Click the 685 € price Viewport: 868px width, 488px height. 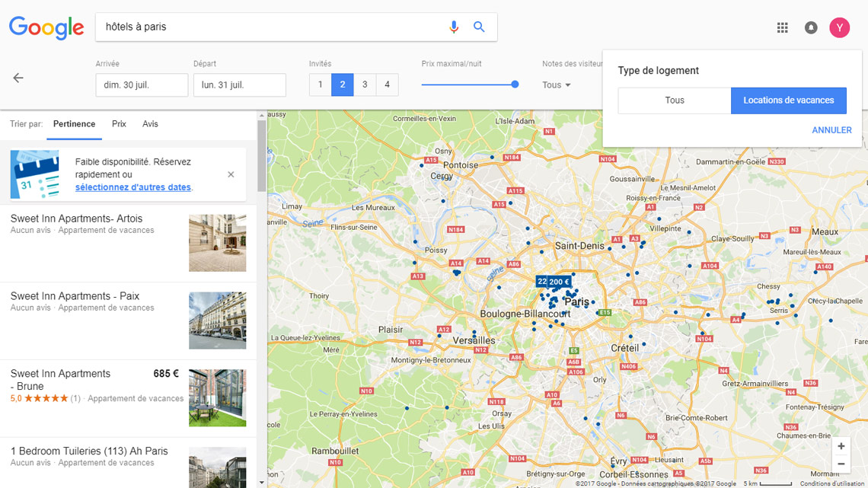pos(166,374)
